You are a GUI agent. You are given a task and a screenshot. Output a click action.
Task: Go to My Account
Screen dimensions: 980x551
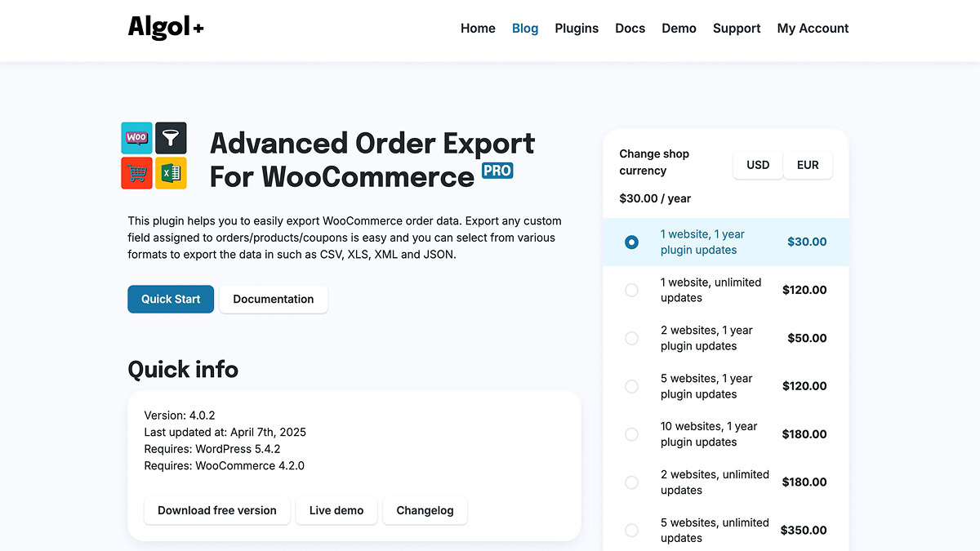coord(813,28)
